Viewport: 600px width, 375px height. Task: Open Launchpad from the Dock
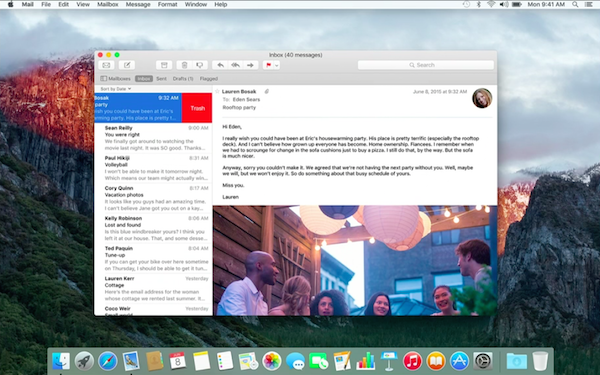pos(84,360)
